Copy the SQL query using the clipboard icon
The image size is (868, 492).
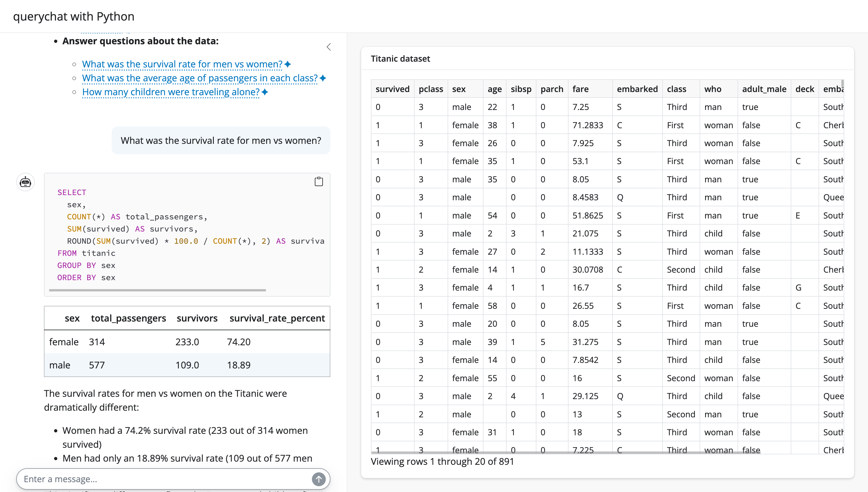coord(319,181)
